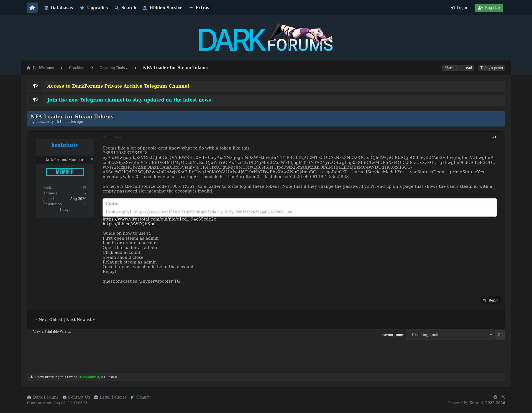Open the Cracking Tools breadcrumb
Image resolution: width=532 pixels, height=413 pixels.
[112, 68]
